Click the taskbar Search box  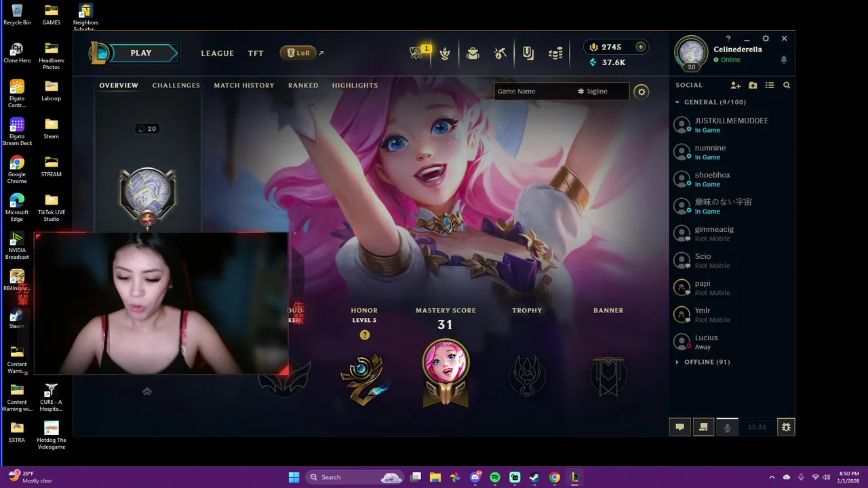(x=355, y=477)
